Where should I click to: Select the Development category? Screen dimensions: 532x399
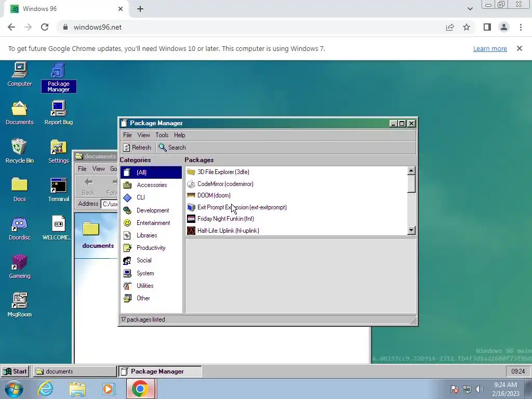pyautogui.click(x=151, y=210)
